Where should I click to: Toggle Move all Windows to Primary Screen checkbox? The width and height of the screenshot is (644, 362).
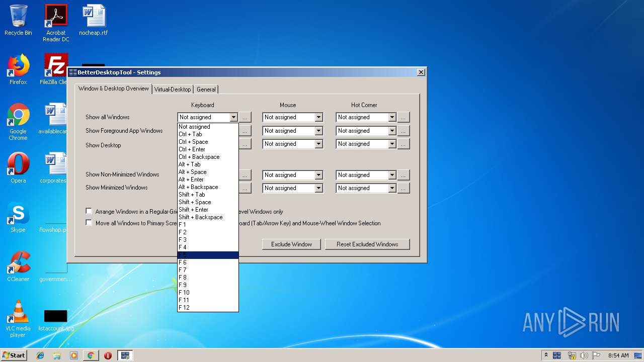pos(89,223)
